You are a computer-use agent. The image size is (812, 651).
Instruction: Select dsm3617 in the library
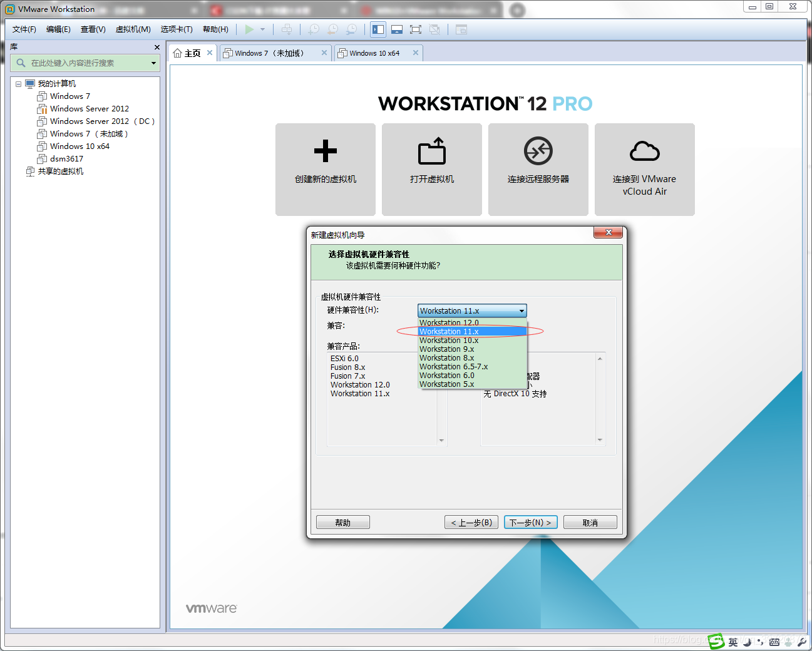[x=66, y=159]
